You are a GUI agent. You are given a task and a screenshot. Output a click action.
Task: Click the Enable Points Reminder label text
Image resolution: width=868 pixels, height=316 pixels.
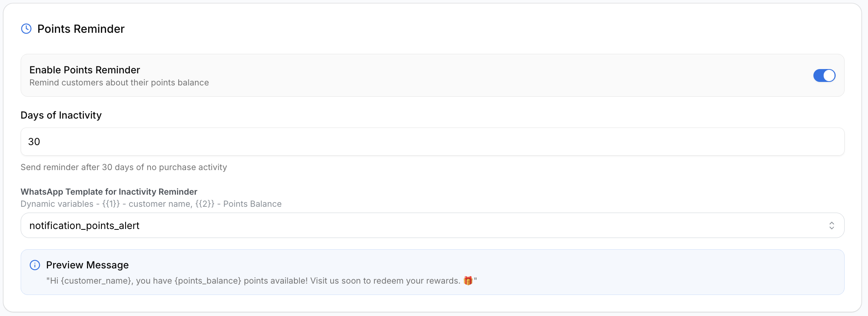click(x=85, y=70)
